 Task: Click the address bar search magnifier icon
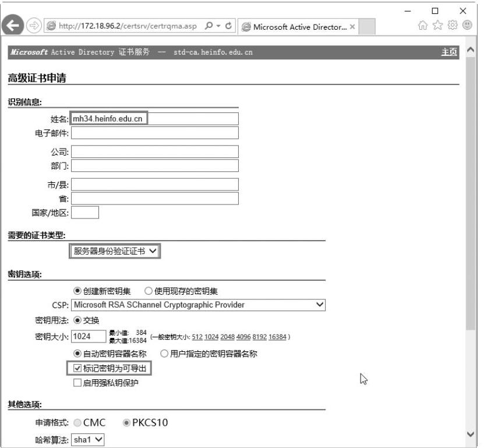tap(209, 26)
